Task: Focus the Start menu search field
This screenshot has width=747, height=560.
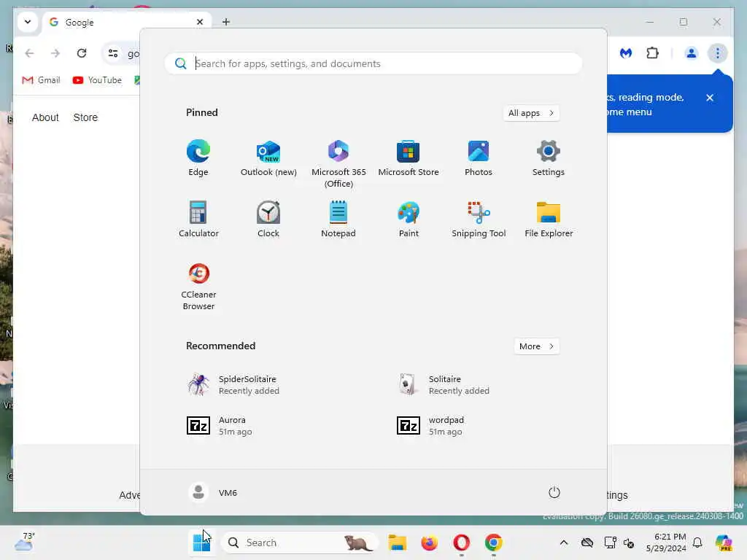Action: [x=373, y=63]
